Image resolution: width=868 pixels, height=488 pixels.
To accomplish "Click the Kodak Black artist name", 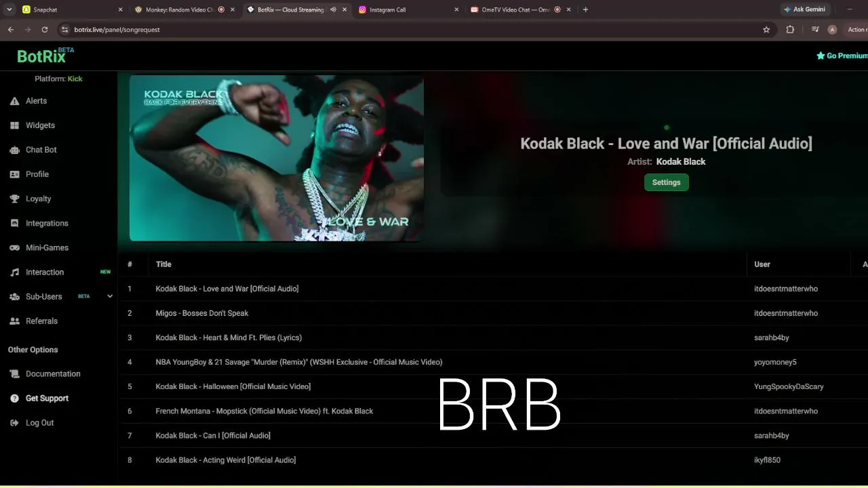I will click(x=681, y=161).
